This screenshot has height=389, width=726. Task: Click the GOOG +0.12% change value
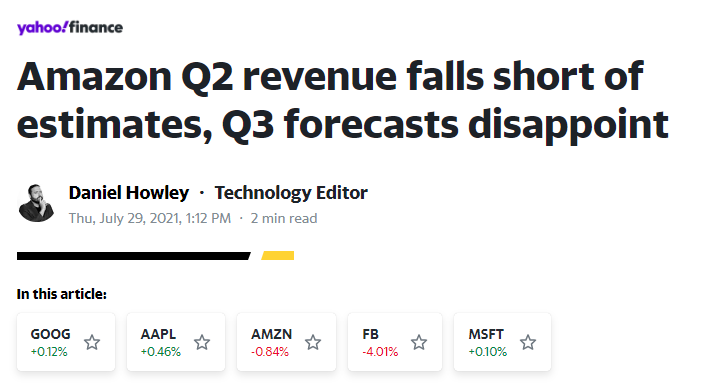pos(49,352)
